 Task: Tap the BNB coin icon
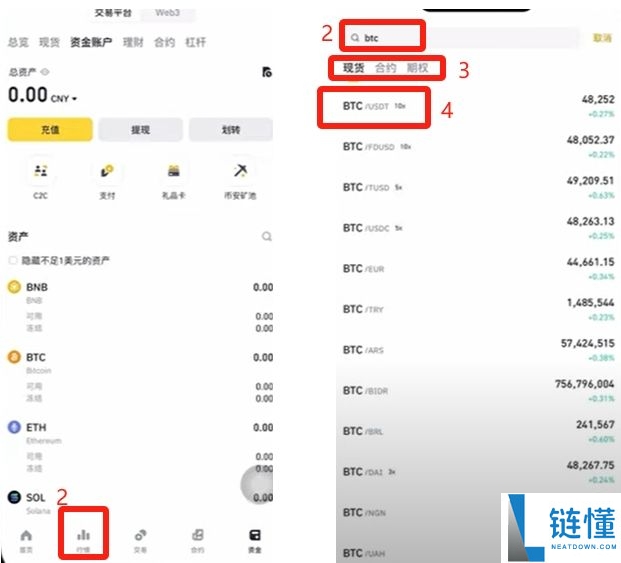click(14, 287)
